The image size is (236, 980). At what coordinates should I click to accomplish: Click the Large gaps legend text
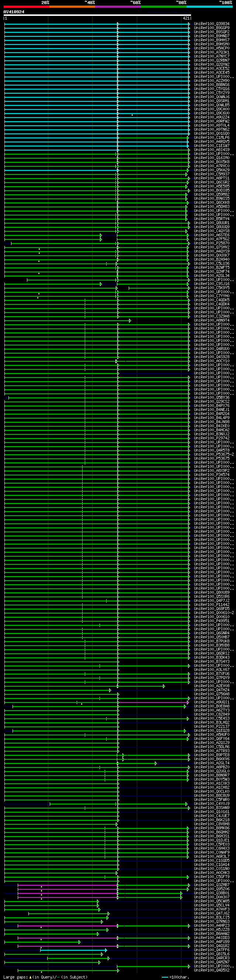(x=45, y=977)
